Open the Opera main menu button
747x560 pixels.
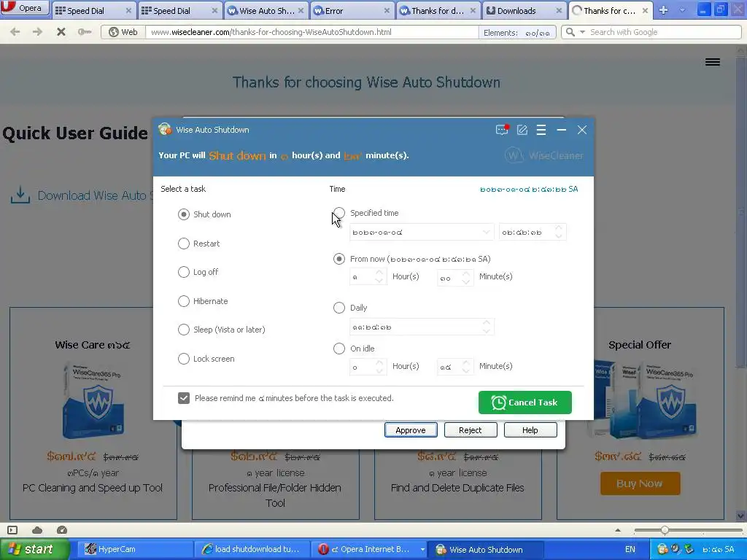pyautogui.click(x=25, y=8)
